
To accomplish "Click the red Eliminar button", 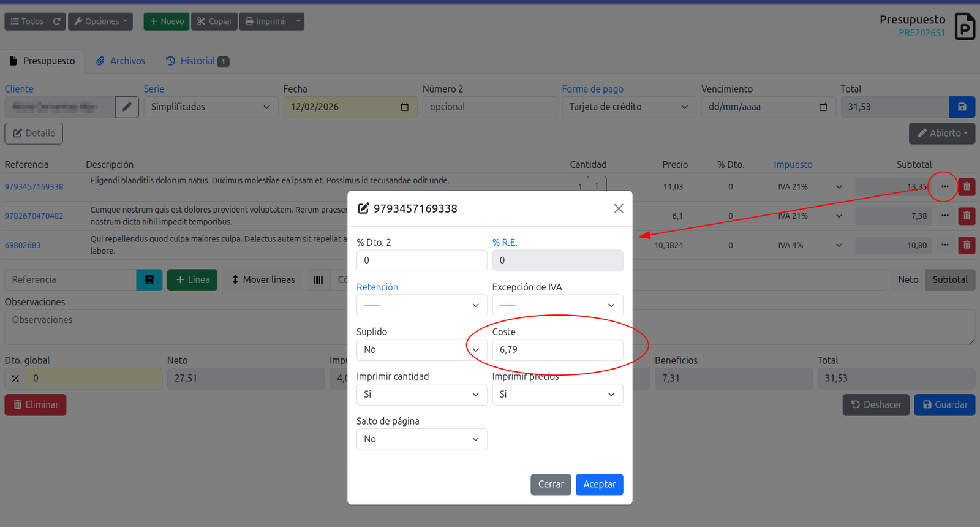I will (36, 405).
